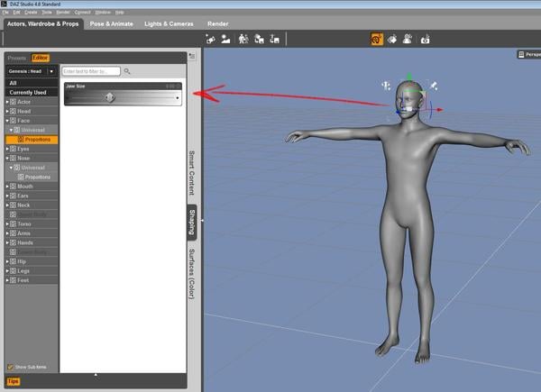Image resolution: width=541 pixels, height=392 pixels.
Task: Open the Edit menu
Action: pyautogui.click(x=16, y=12)
